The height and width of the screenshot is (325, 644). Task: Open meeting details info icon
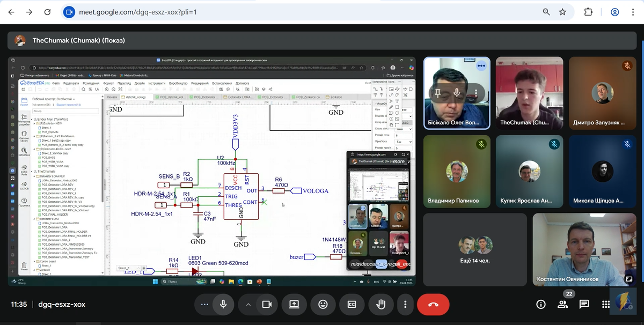pos(540,304)
